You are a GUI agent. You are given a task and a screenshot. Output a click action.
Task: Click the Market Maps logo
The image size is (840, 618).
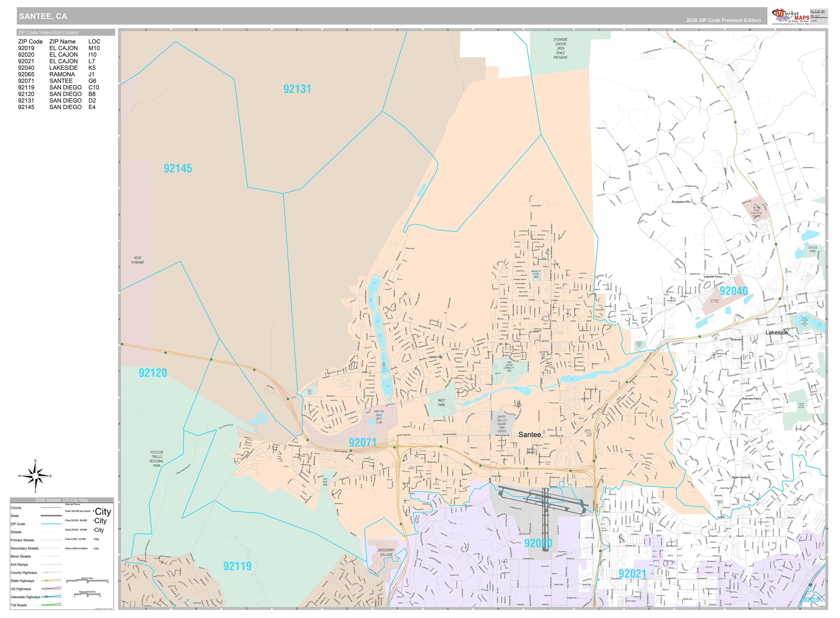790,17
